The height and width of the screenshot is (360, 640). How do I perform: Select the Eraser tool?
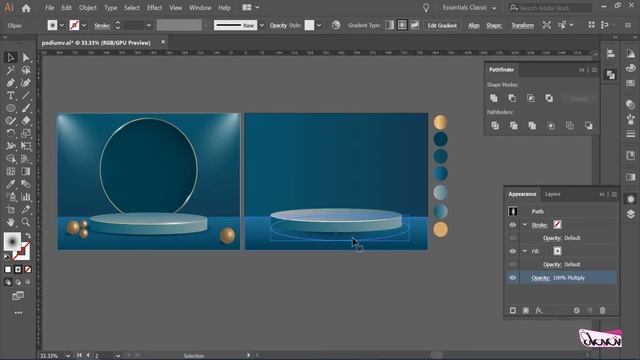[x=26, y=121]
